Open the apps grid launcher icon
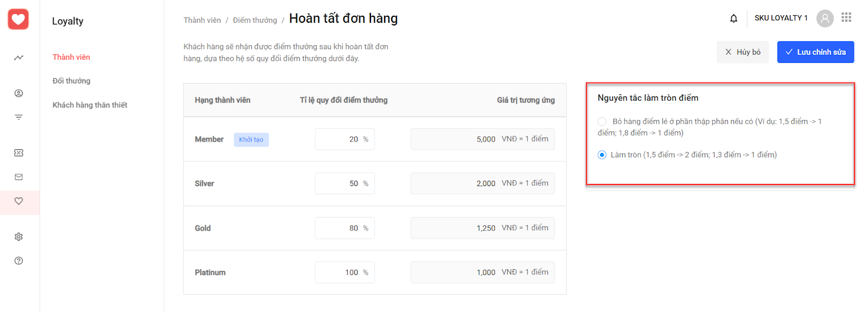The height and width of the screenshot is (312, 868). click(x=846, y=17)
